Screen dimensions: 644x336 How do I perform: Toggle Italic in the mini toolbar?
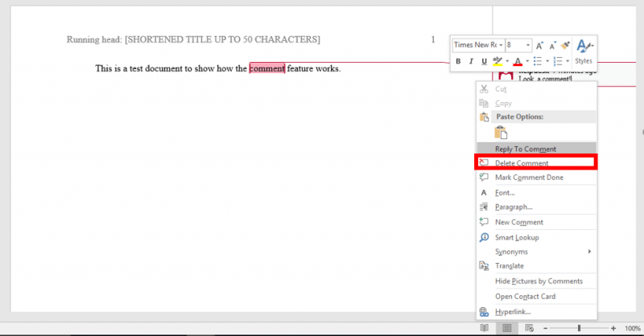[x=471, y=62]
